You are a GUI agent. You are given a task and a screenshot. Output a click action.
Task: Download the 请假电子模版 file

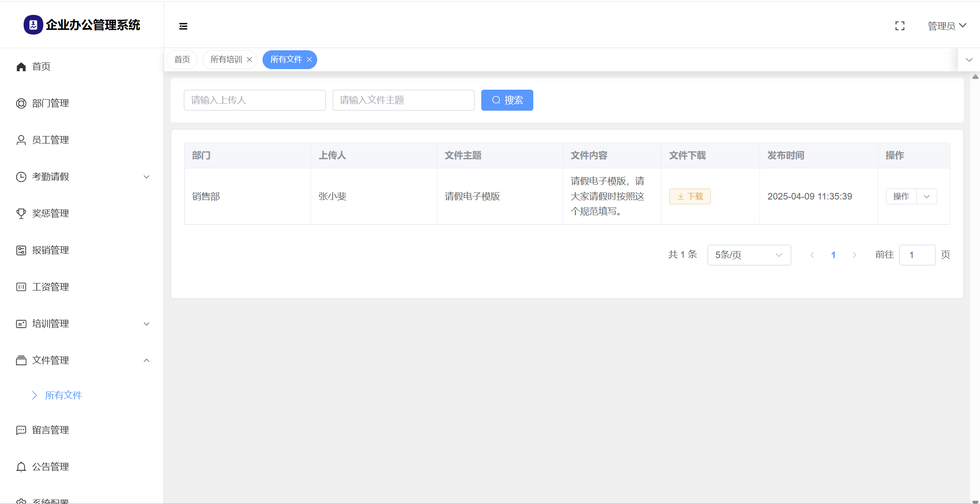(x=689, y=196)
